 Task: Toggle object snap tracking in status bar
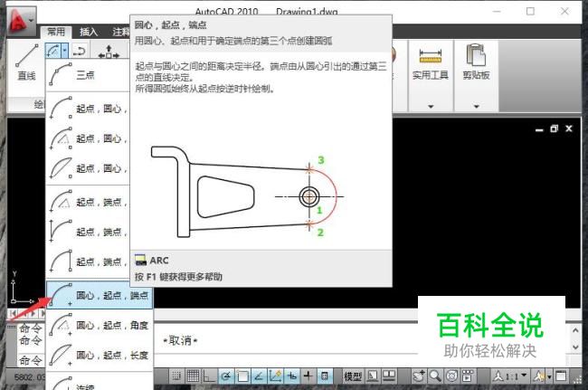coord(259,376)
